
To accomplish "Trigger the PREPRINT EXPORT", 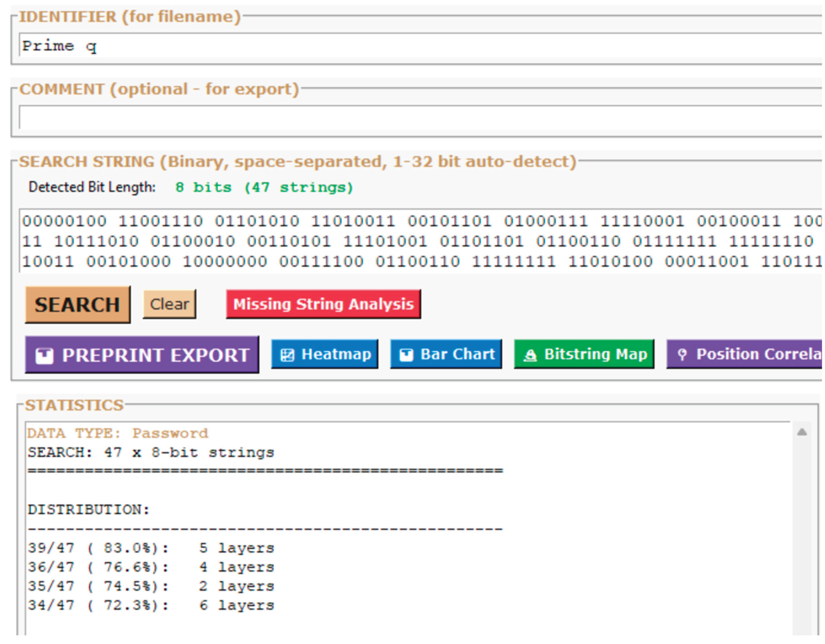I will 142,354.
